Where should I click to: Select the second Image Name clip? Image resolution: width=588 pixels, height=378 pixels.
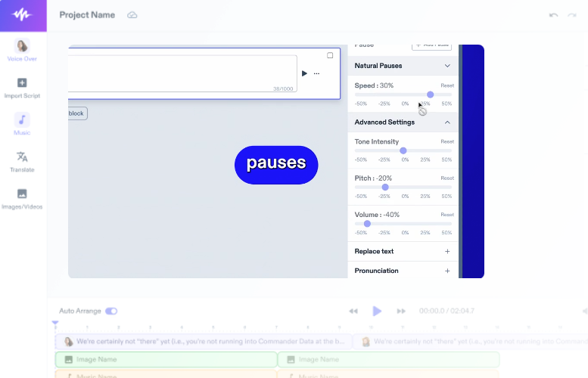pyautogui.click(x=388, y=360)
